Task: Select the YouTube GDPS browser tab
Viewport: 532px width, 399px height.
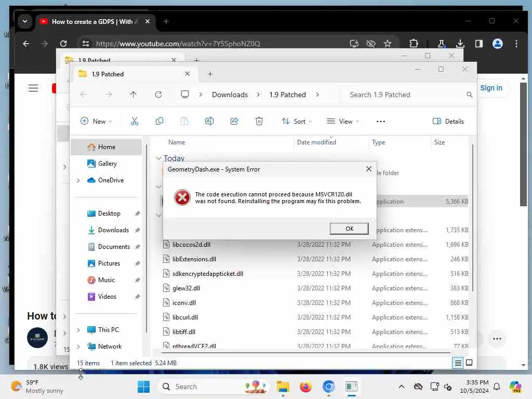Action: (x=95, y=22)
